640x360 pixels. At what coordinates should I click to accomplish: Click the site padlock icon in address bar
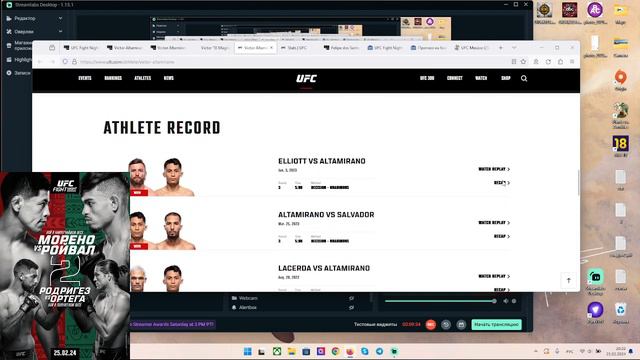coord(74,62)
